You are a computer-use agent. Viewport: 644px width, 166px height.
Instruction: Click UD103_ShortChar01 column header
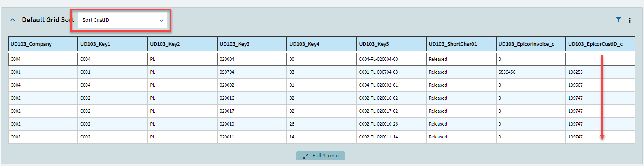pyautogui.click(x=461, y=44)
